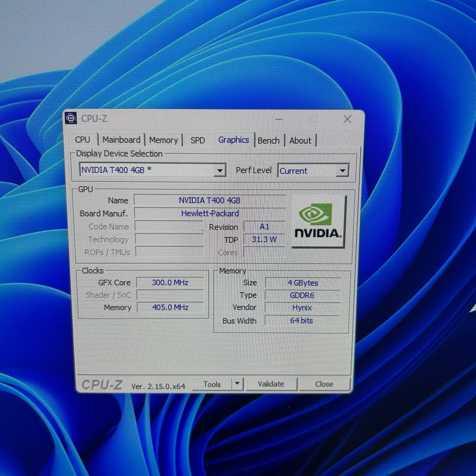Click the Revision value A1

264,226
